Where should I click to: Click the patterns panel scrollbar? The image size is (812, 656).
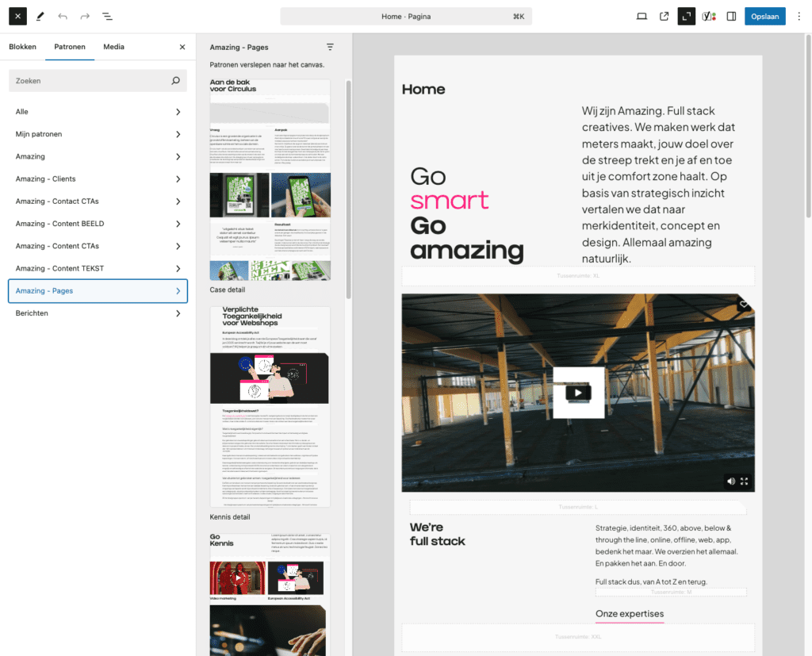tap(349, 189)
